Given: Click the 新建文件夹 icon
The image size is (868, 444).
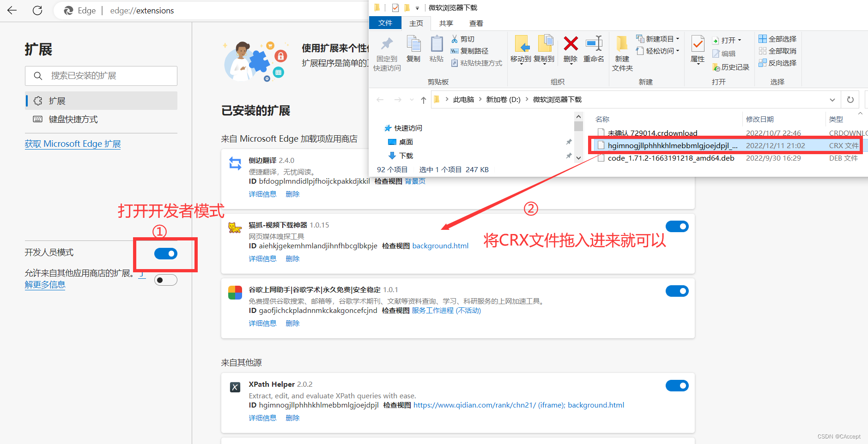Looking at the screenshot, I should 622,43.
